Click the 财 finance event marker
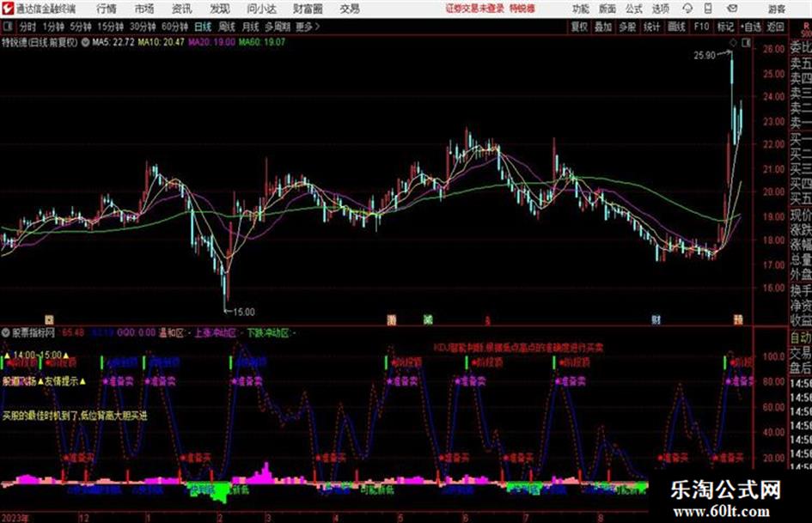The image size is (812, 523). [656, 320]
